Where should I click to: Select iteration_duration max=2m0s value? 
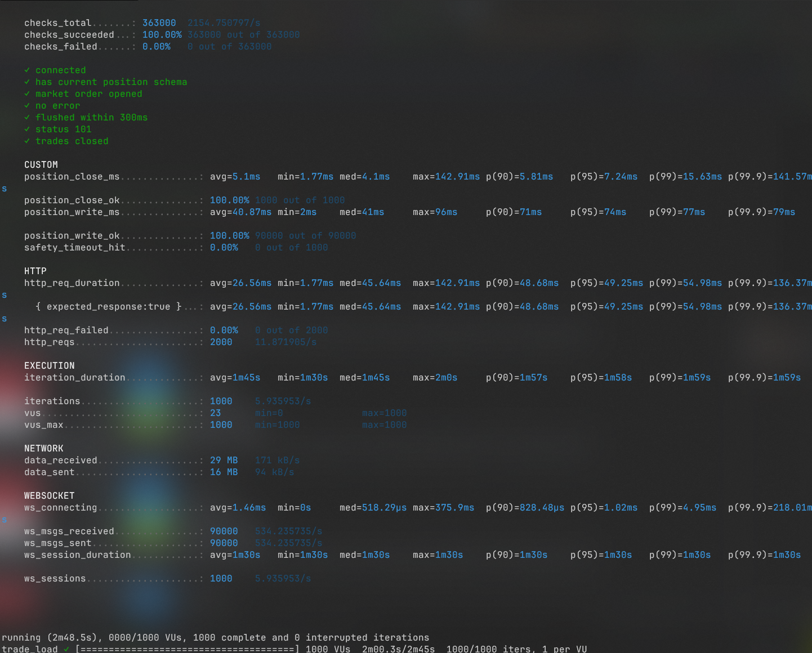click(x=435, y=378)
